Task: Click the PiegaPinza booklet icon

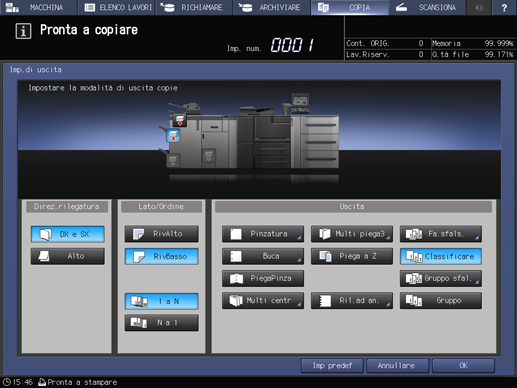Action: click(236, 279)
